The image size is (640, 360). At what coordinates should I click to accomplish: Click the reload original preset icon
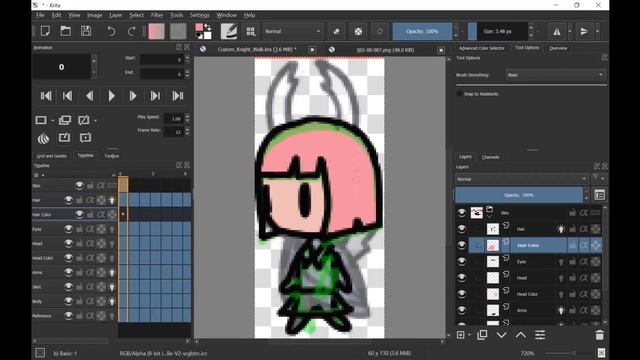point(380,31)
